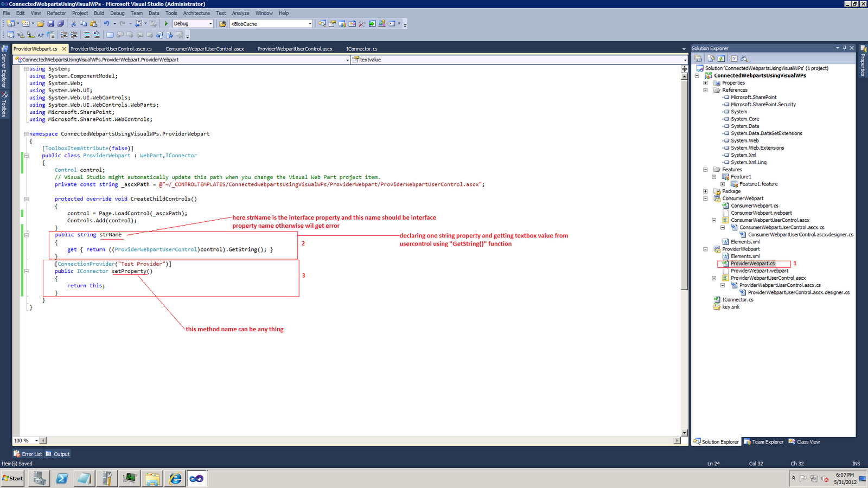Start debugging with the green play icon
The width and height of the screenshot is (868, 488).
click(167, 24)
